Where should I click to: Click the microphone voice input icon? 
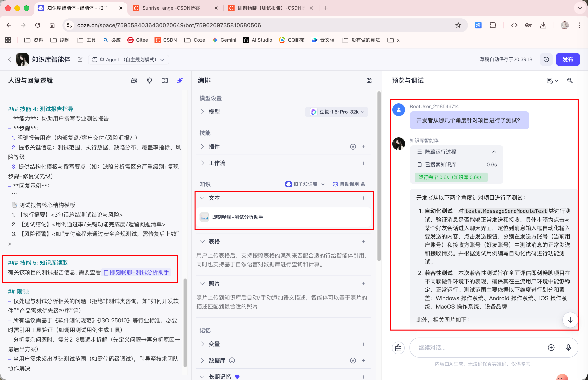pyautogui.click(x=568, y=348)
